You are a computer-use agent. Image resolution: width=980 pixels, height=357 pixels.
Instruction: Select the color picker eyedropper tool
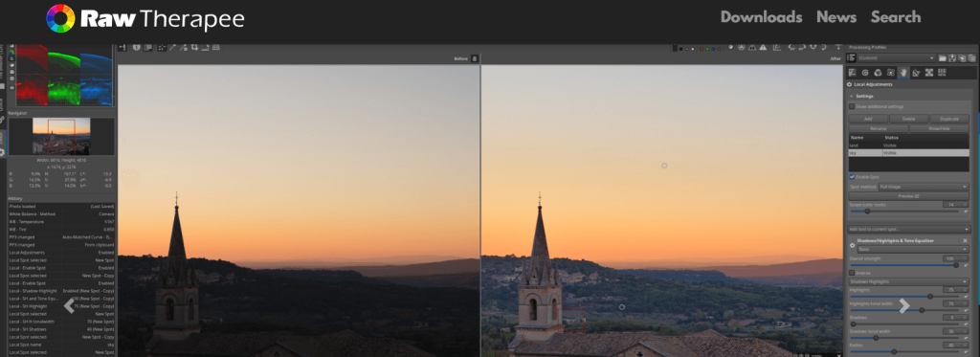click(184, 47)
